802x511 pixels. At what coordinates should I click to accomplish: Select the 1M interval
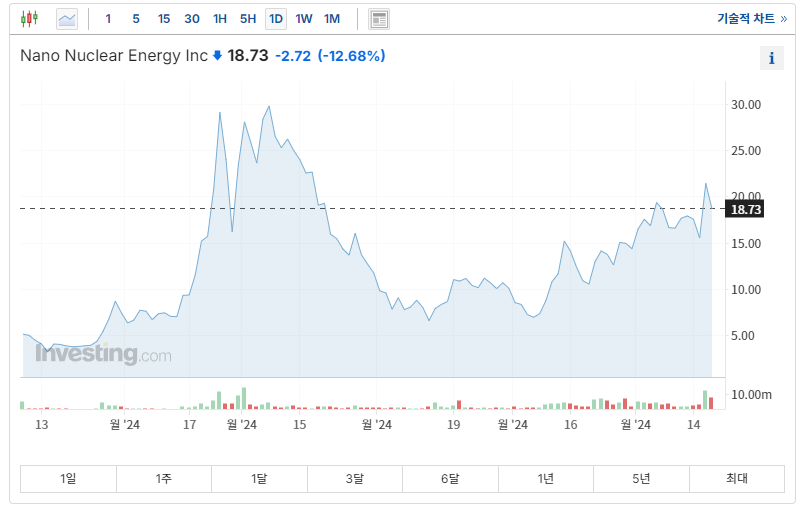332,19
